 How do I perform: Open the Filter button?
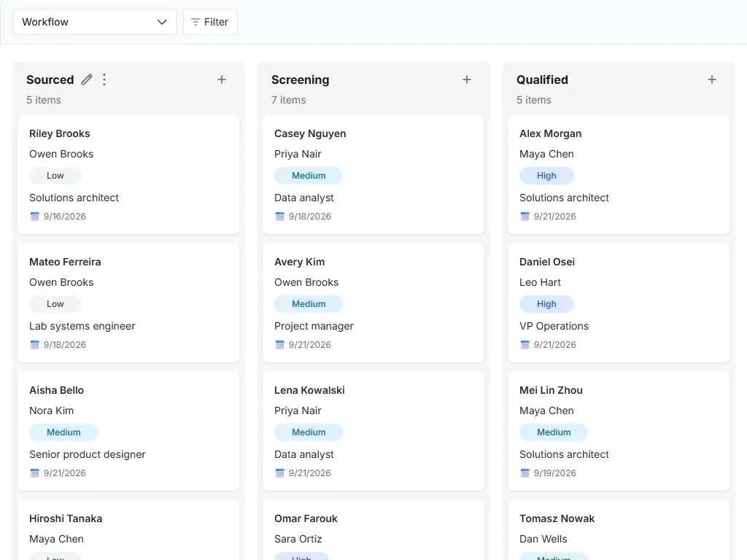(x=210, y=22)
